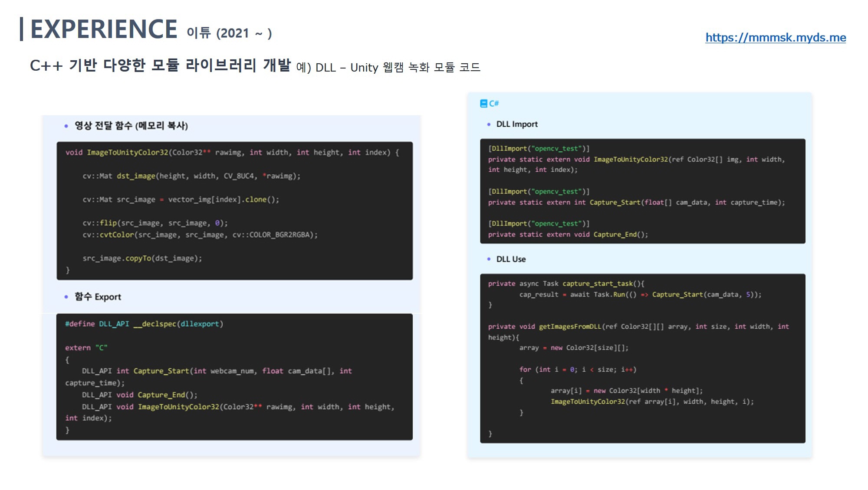Viewport: 868px width, 490px height.
Task: Click the DllImport opencv_test code block
Action: 642,191
